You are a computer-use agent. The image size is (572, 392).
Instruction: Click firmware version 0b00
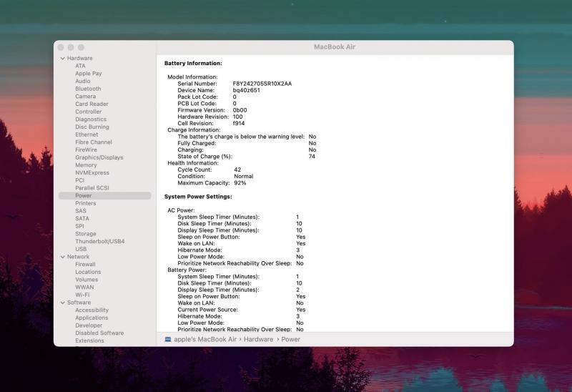(240, 110)
